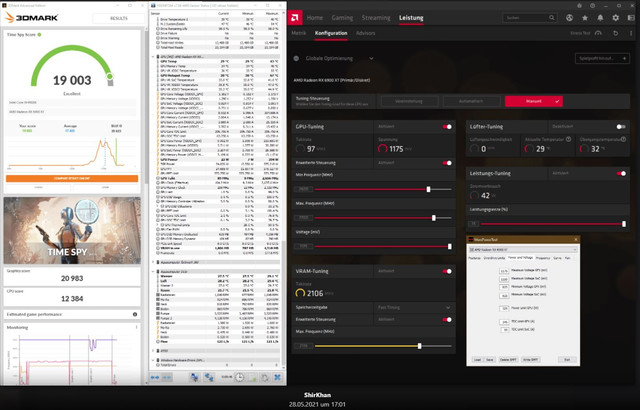Toggle GPU-Tuning switch off
The image size is (640, 410).
pyautogui.click(x=447, y=127)
